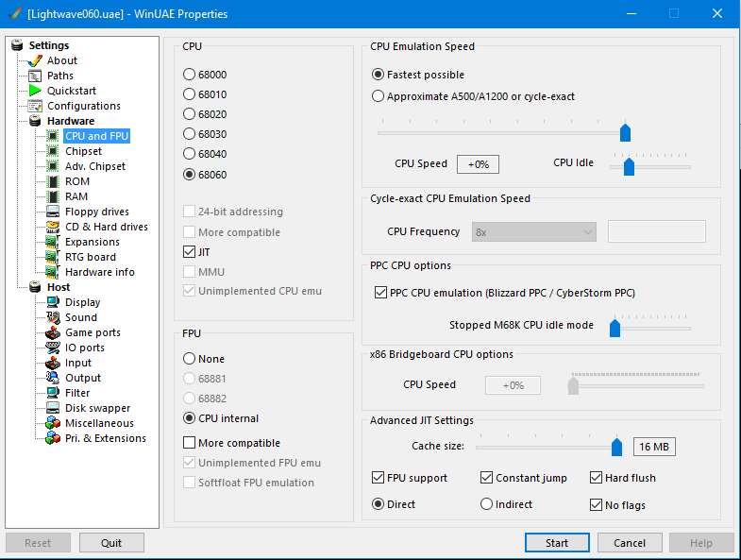The image size is (741, 560).
Task: Click the Hardware disk-stack icon
Action: 35,121
